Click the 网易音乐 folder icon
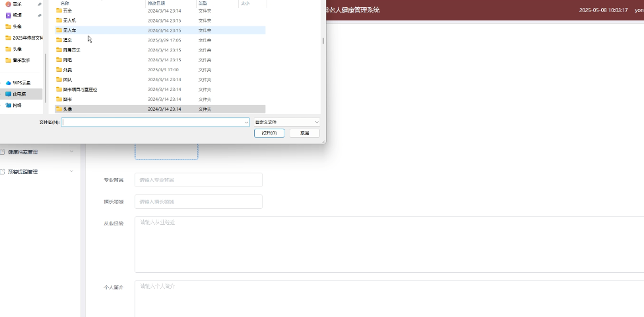Viewport: 644px width, 317px height. pos(59,50)
